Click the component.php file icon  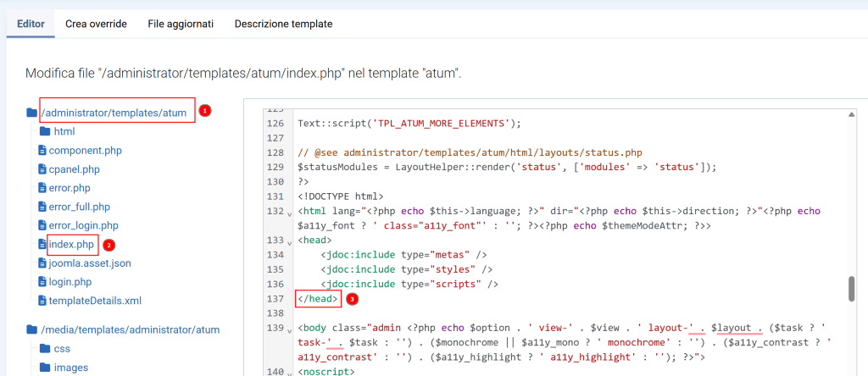click(x=42, y=151)
